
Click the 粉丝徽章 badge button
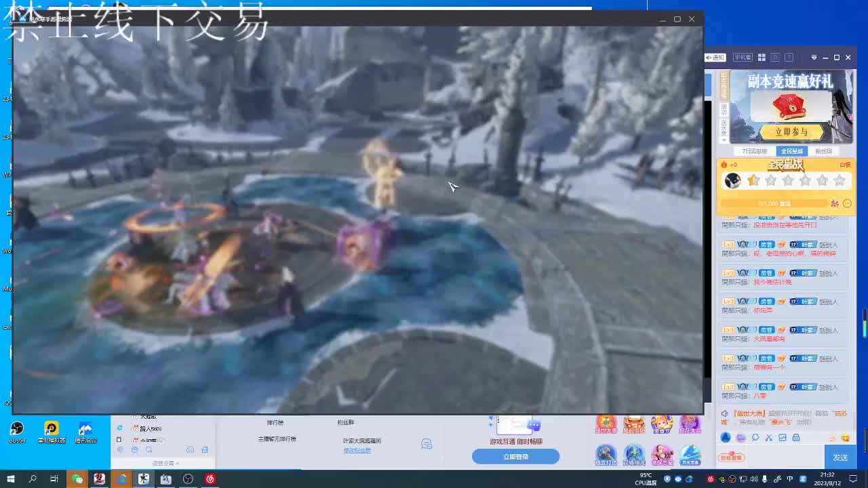(732, 457)
